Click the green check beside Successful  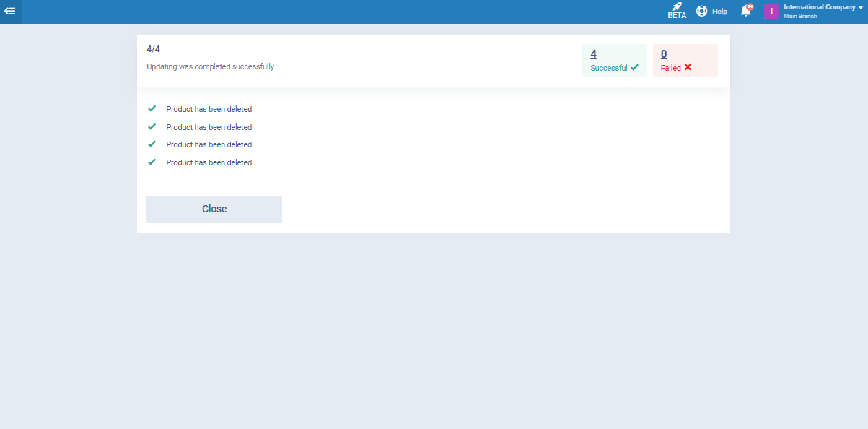[635, 67]
